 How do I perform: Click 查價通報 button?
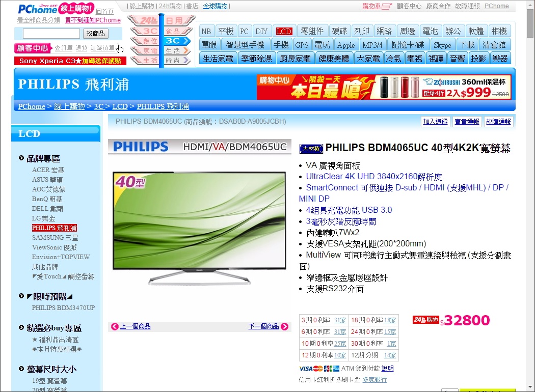click(x=467, y=122)
